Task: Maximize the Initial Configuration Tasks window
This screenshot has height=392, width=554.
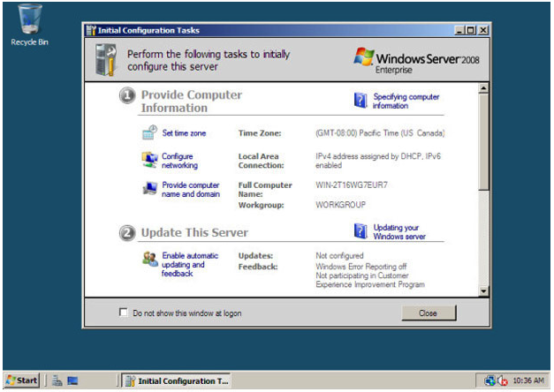Action: click(471, 30)
